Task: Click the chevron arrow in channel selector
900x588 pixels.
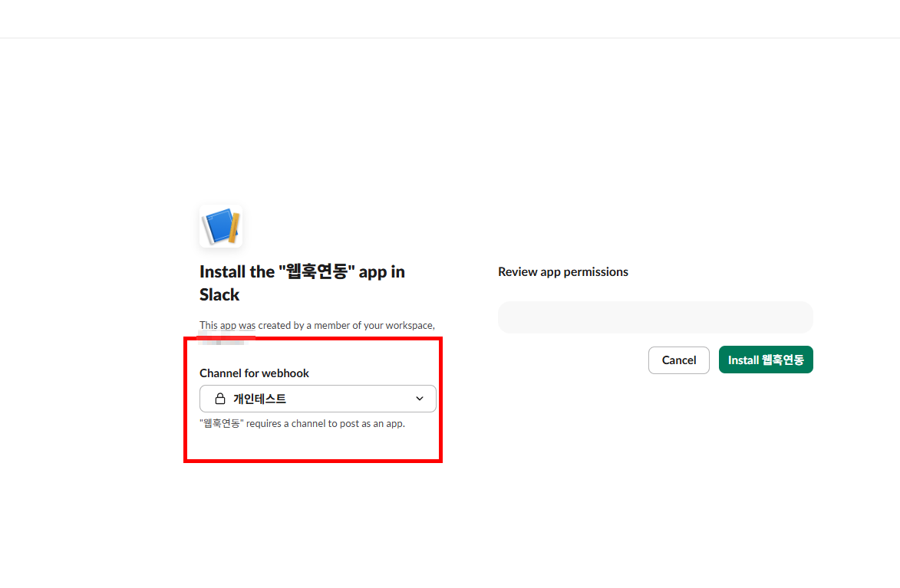Action: coord(420,399)
